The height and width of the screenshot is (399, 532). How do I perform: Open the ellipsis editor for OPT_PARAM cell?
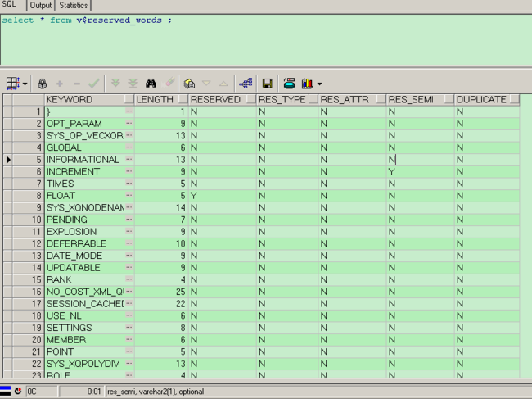129,123
